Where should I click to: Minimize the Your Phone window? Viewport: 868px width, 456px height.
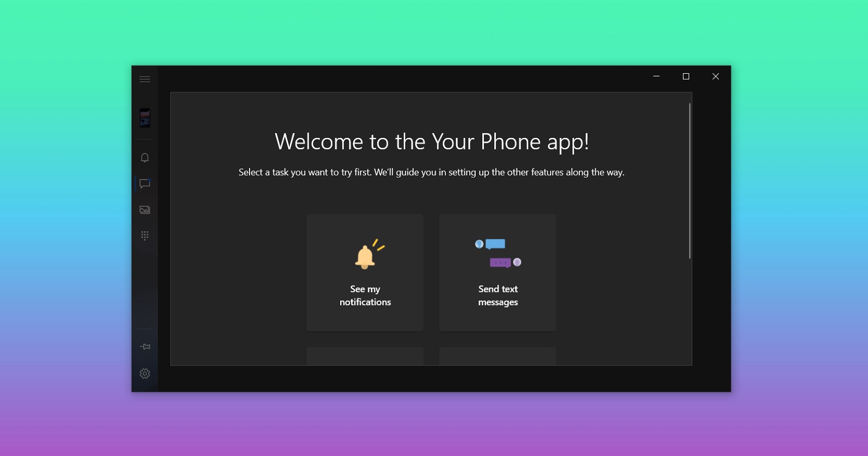[656, 77]
